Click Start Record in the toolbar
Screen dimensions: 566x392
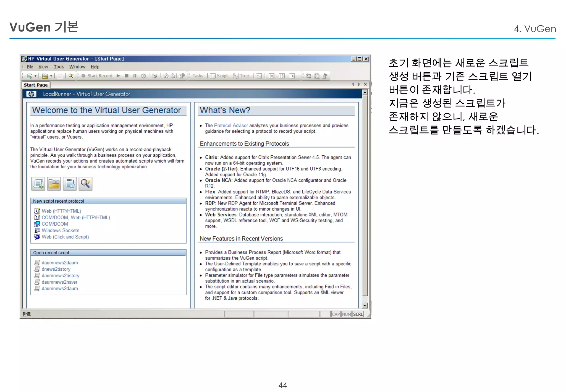click(x=97, y=76)
